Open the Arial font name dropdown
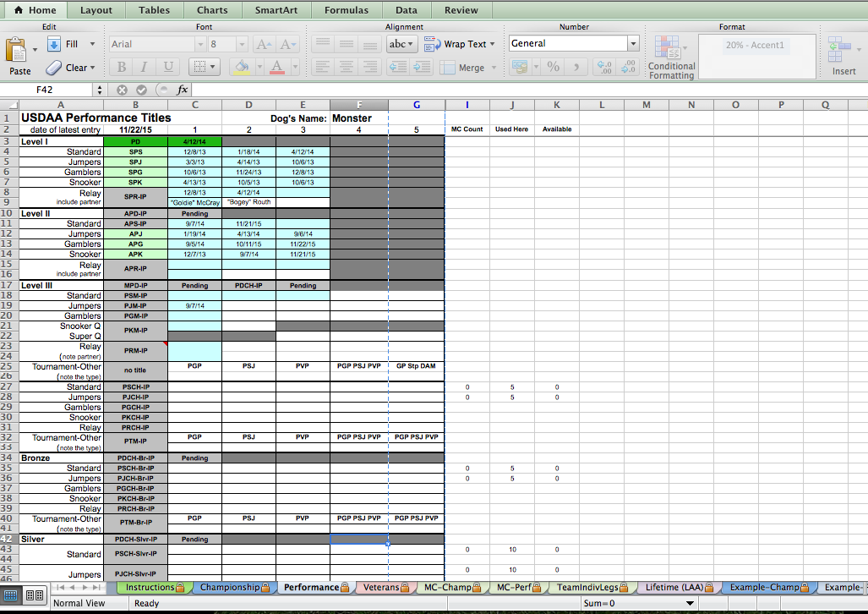This screenshot has height=614, width=868. click(199, 44)
